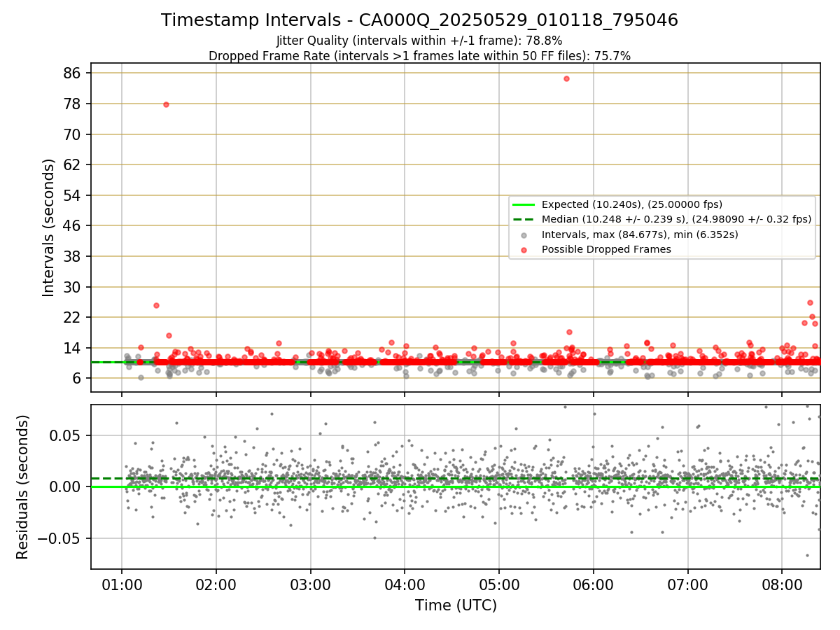840x630 pixels.
Task: Click the red point near 25 seconds after 01:00
Action: click(x=156, y=305)
